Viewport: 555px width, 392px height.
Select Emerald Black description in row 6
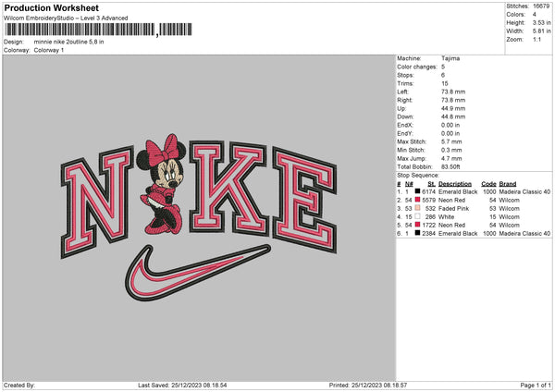tap(458, 234)
